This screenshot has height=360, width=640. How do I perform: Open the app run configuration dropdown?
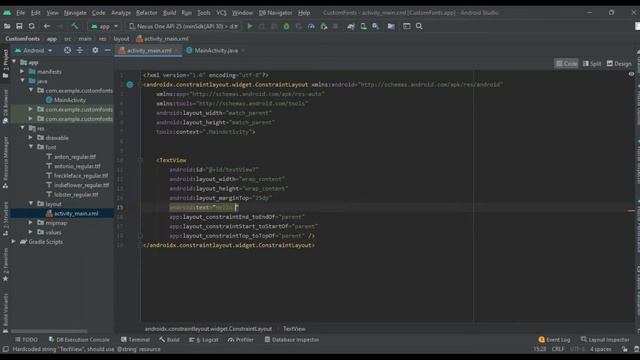pyautogui.click(x=104, y=26)
